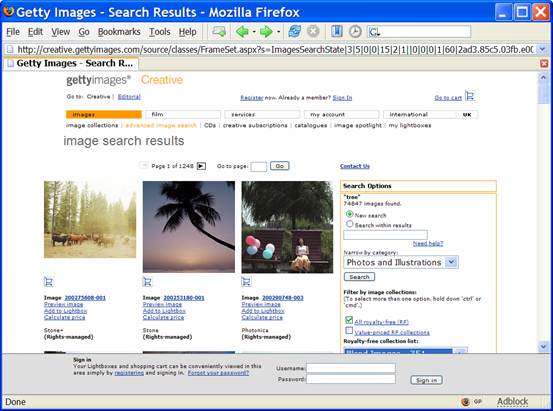Screen dimensions: 553x411
Task: Open the Go menu
Action: click(84, 32)
